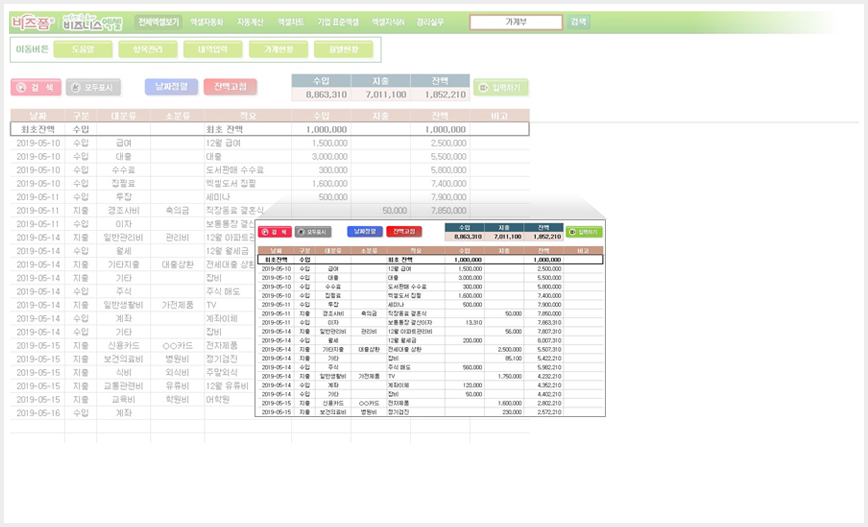The width and height of the screenshot is (868, 527).
Task: Select the 엑셀도서 집필 cell in the main sheet
Action: click(247, 183)
